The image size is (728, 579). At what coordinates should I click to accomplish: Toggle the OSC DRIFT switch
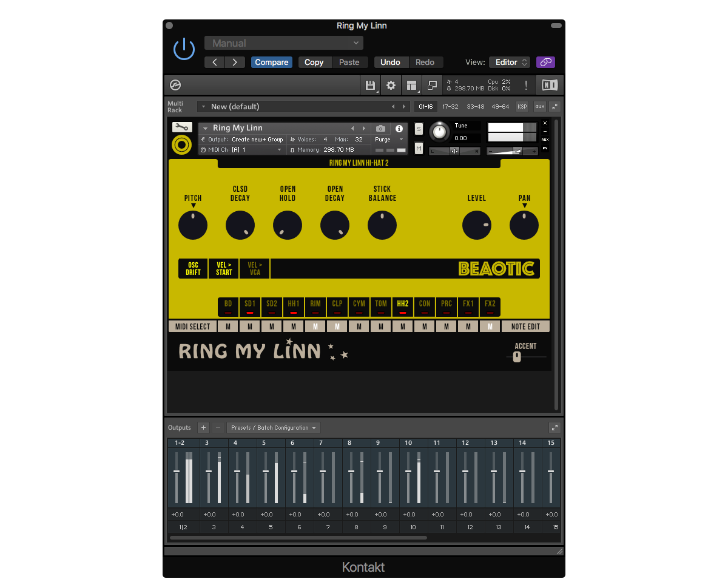pos(193,269)
